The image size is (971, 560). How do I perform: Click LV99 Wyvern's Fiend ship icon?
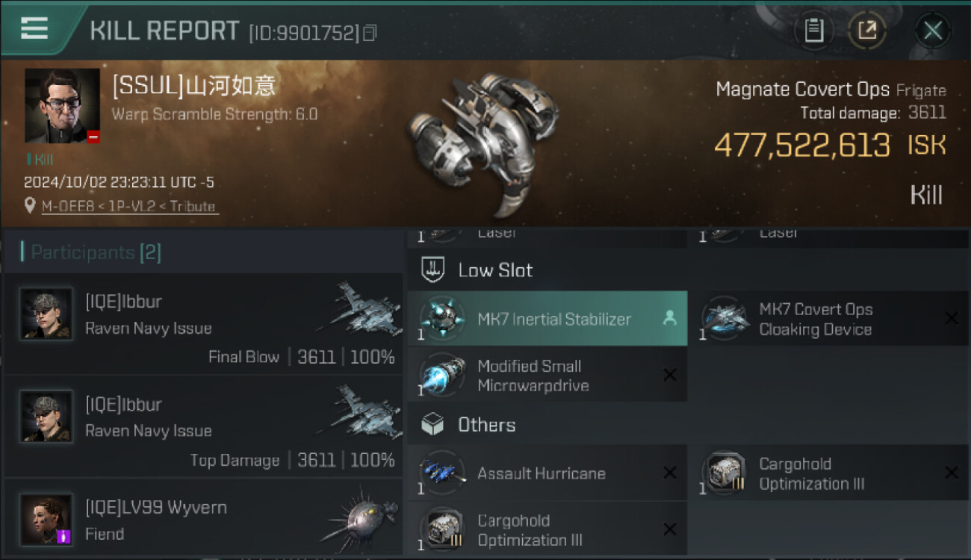354,520
